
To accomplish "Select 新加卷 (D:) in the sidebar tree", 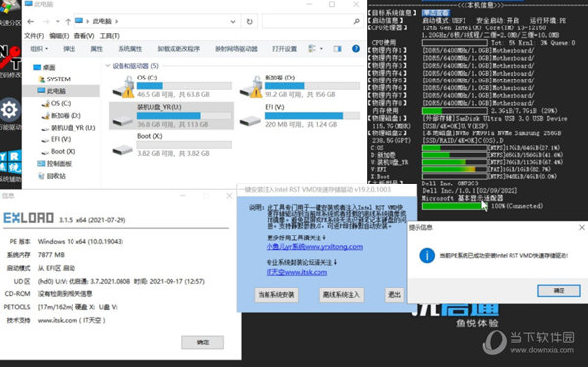I will 61,116.
